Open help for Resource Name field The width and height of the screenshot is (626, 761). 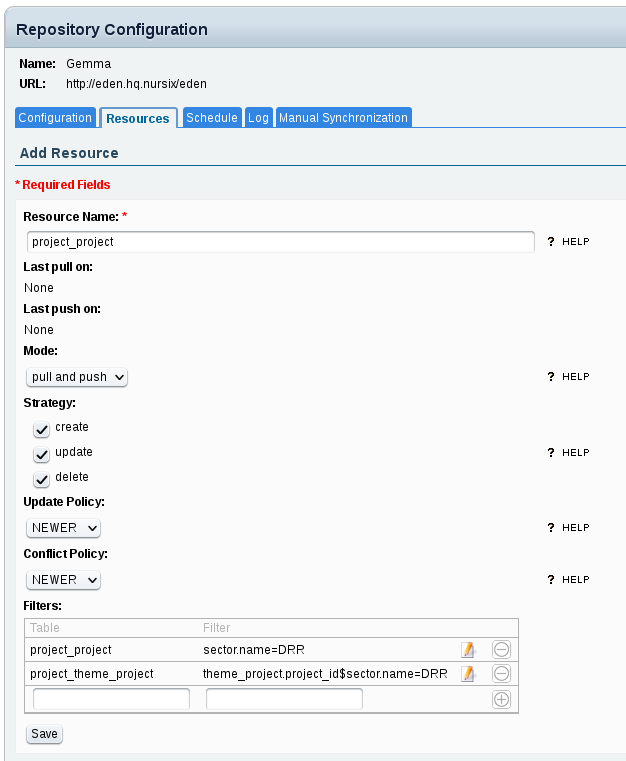click(568, 242)
